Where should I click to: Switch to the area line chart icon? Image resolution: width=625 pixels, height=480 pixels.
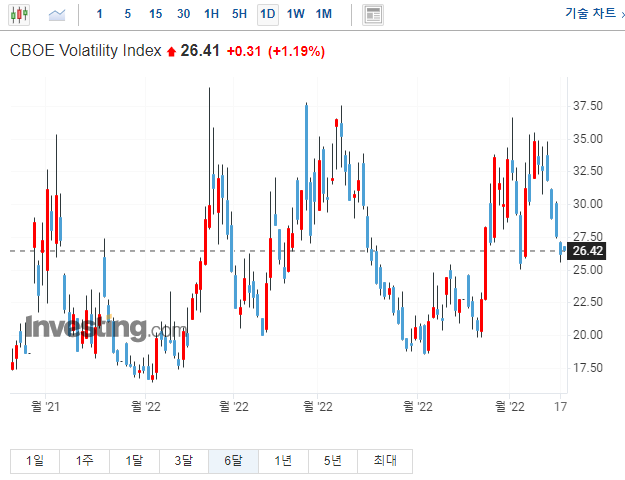click(57, 15)
